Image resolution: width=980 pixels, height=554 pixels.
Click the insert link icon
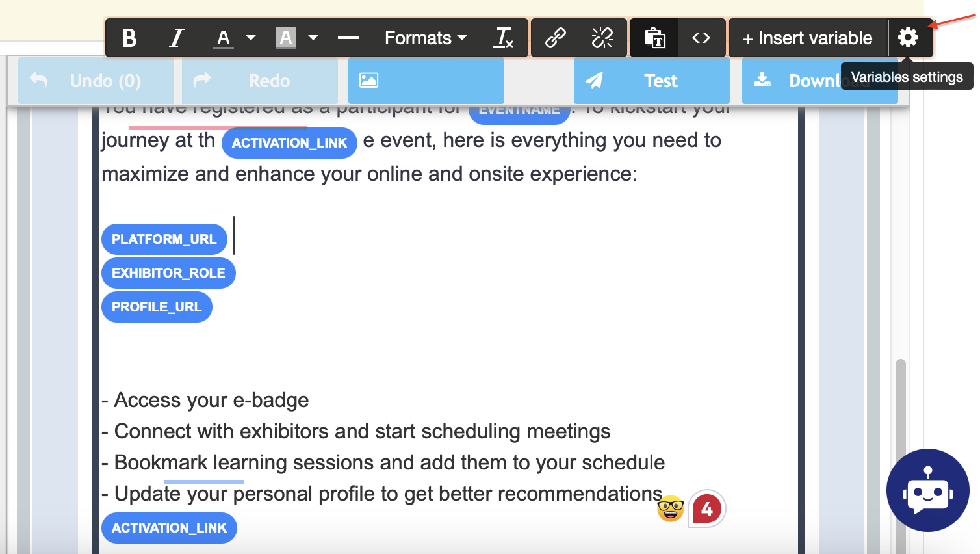coord(556,38)
